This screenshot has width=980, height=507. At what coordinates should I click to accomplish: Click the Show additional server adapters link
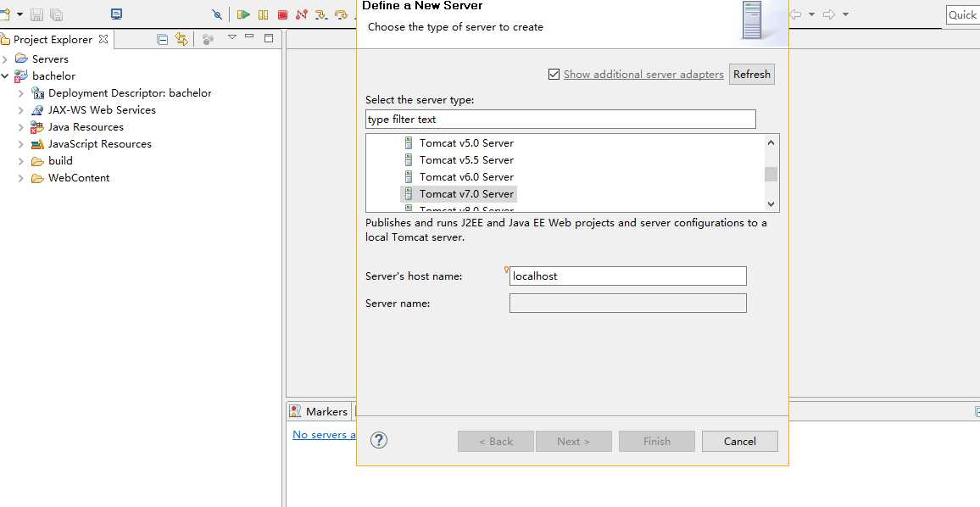tap(643, 75)
